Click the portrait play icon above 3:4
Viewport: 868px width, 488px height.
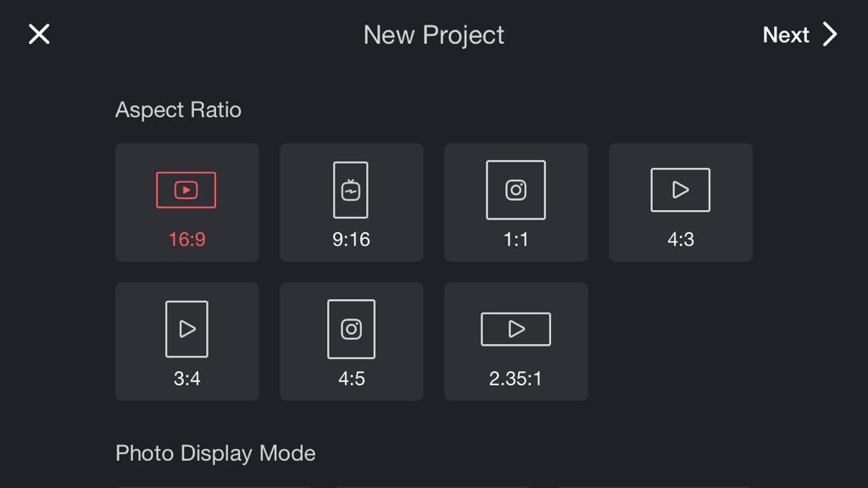186,330
